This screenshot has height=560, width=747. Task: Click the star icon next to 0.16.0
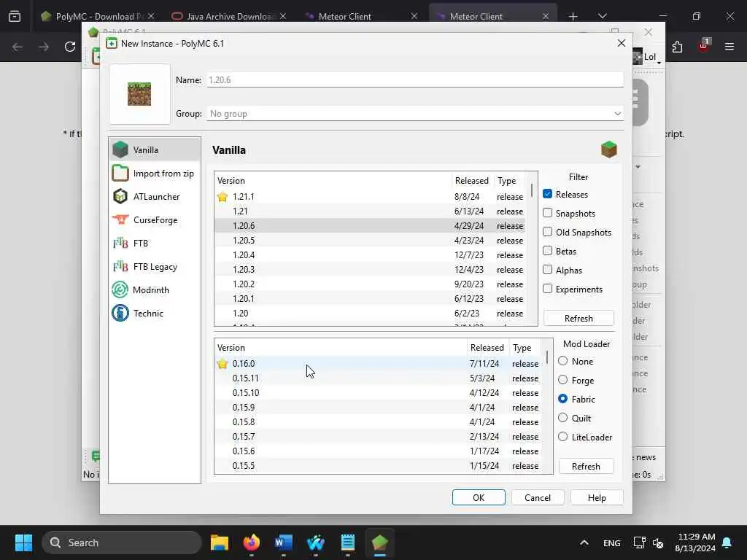[x=222, y=364]
